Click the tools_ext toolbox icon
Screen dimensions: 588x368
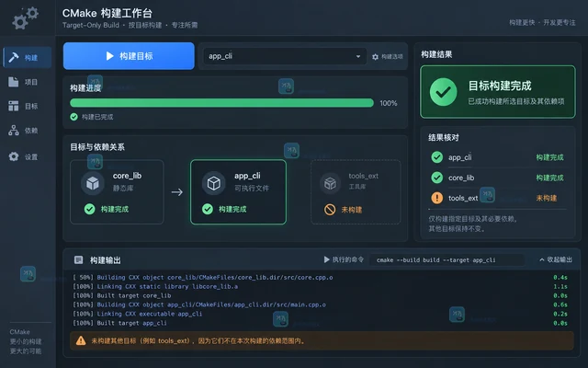click(x=330, y=183)
